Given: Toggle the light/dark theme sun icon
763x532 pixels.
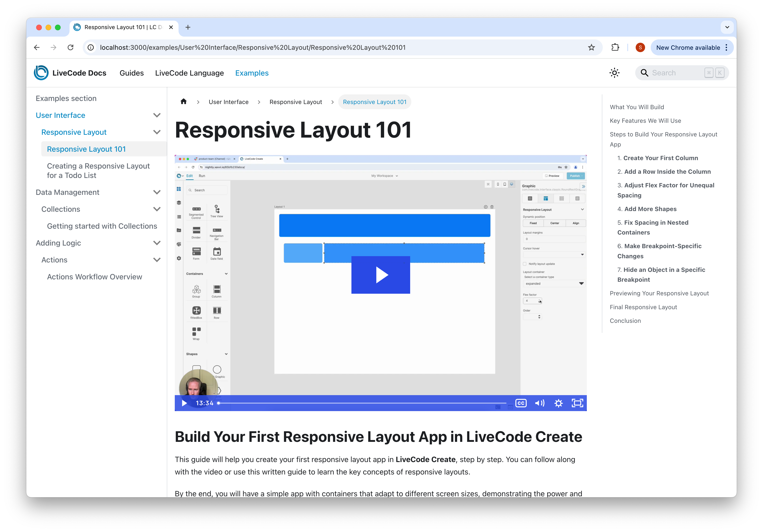Looking at the screenshot, I should coord(614,73).
